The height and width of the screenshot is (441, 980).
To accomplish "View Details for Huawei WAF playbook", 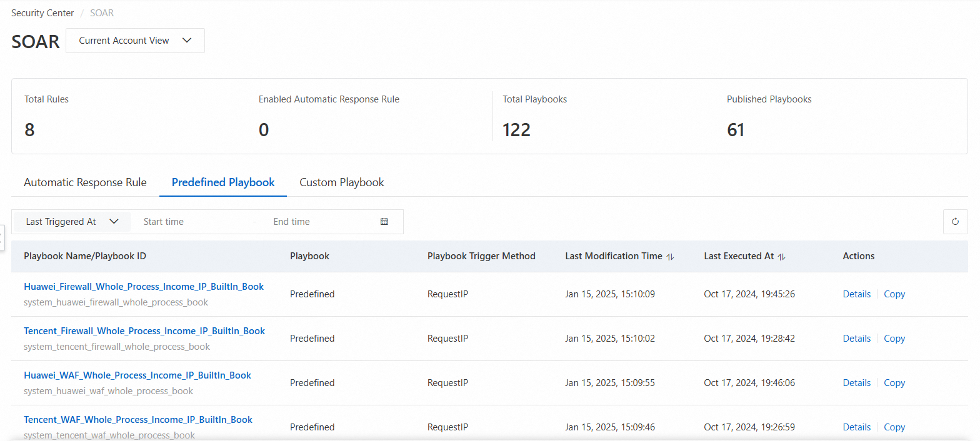I will tap(856, 383).
